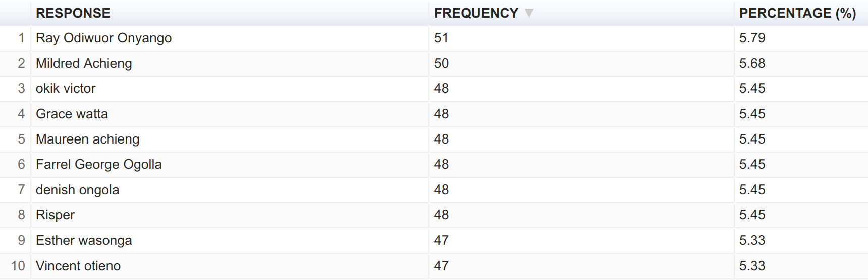868x280 pixels.
Task: Click frequency value 51 in row 1
Action: [441, 38]
